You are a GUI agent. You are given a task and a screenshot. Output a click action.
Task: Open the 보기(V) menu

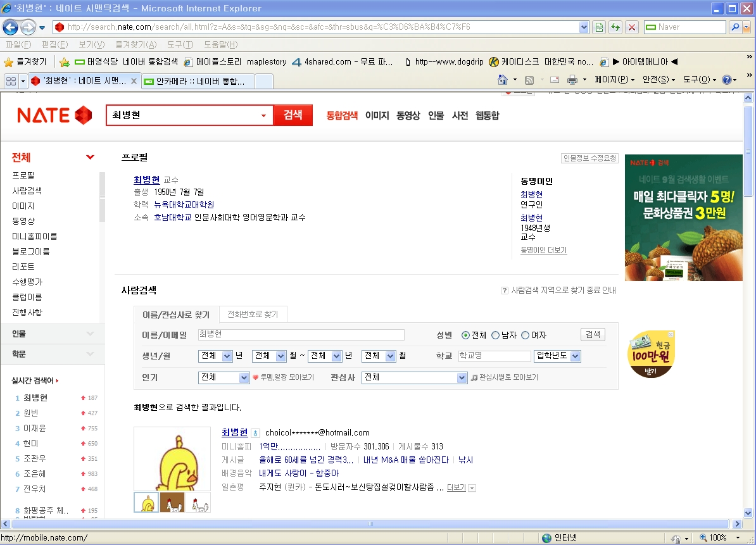pos(92,45)
